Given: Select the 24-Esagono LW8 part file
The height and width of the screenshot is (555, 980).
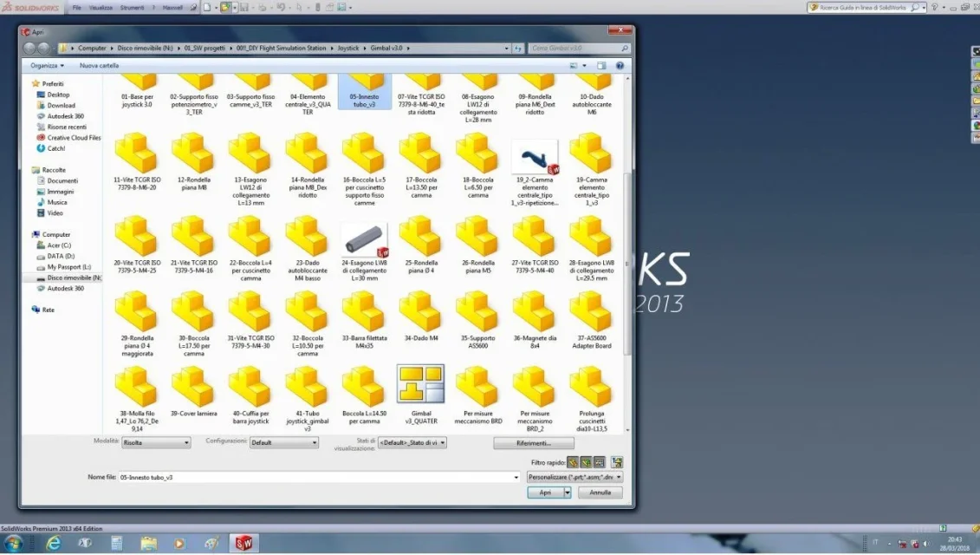Looking at the screenshot, I should tap(365, 240).
